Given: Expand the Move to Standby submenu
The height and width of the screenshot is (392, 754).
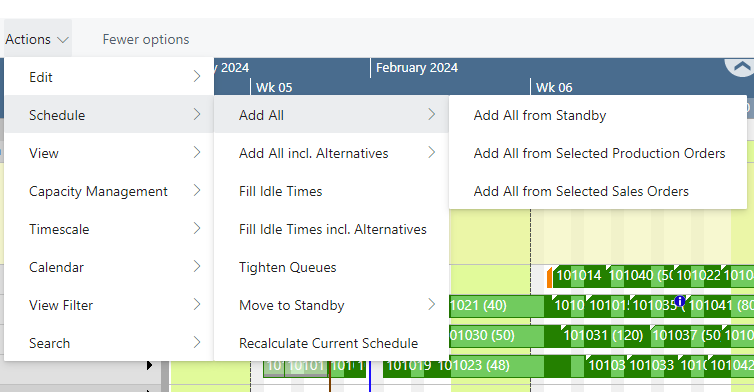Looking at the screenshot, I should pos(331,305).
